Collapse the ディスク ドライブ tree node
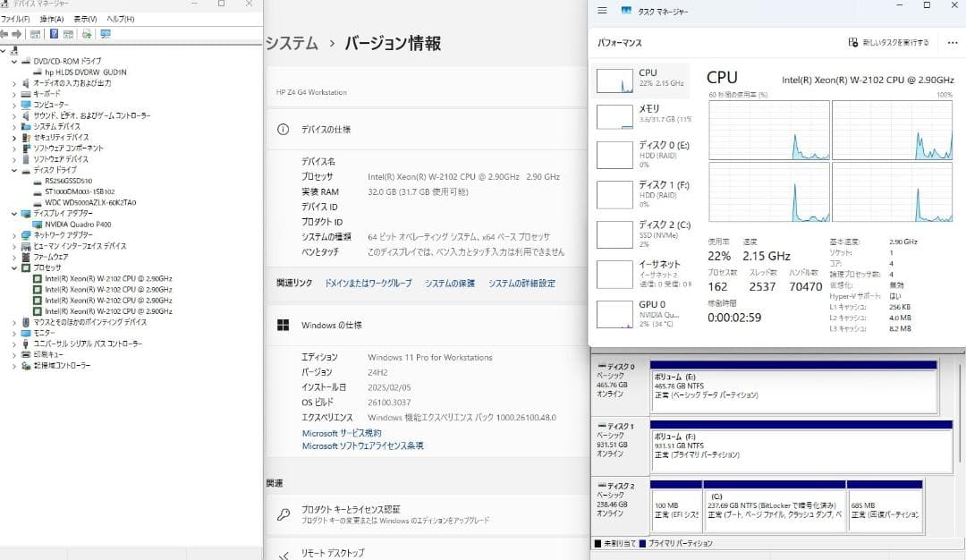 click(x=13, y=171)
